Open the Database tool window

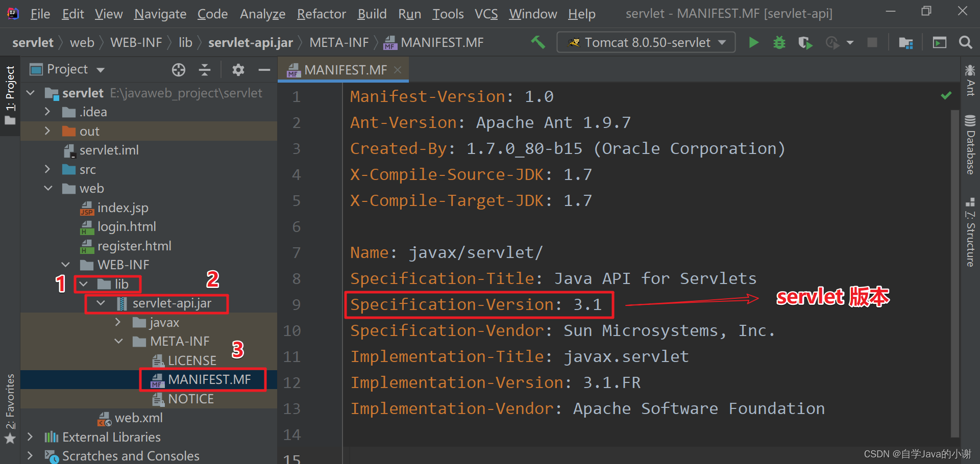(970, 145)
